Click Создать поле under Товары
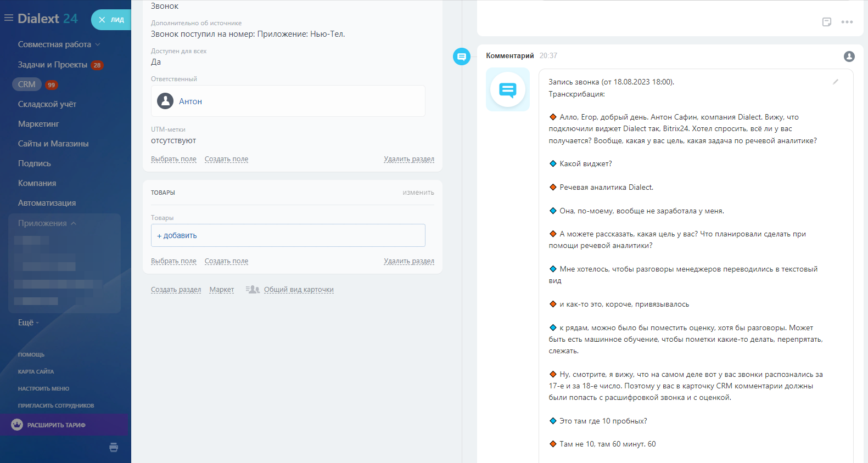 [x=226, y=261]
